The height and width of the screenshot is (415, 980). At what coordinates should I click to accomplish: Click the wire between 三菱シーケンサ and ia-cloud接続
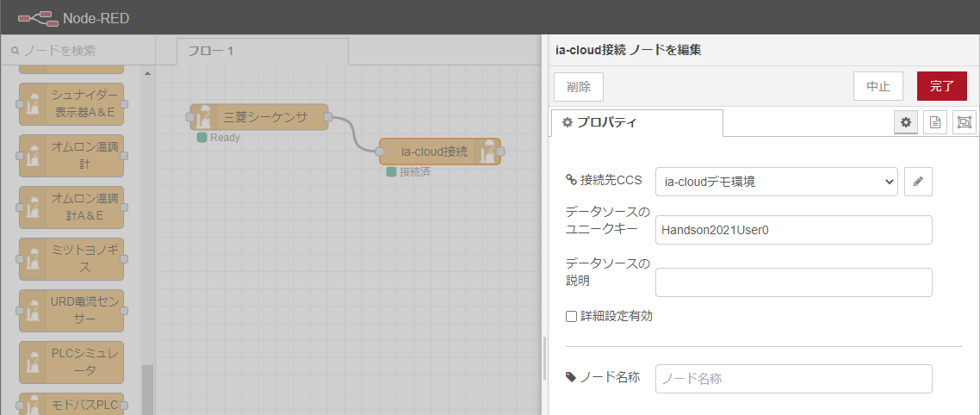pos(354,133)
